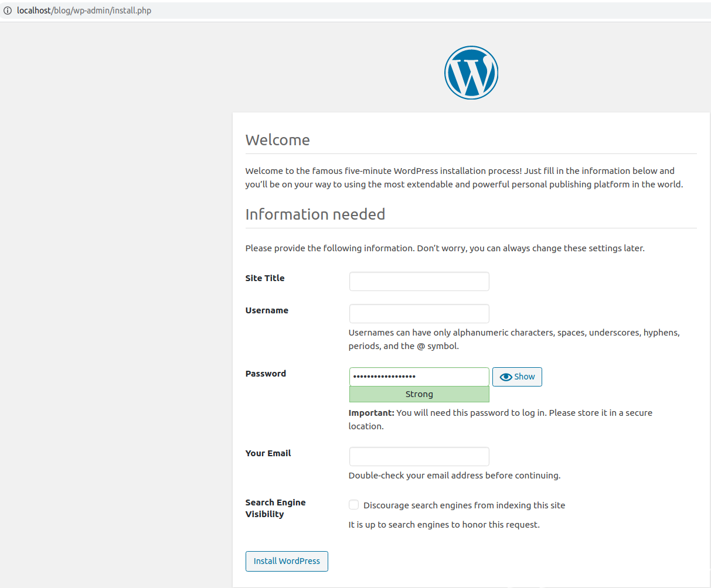Click the 'Double-check your email address' hint
Screen dimensions: 711x588
point(455,476)
